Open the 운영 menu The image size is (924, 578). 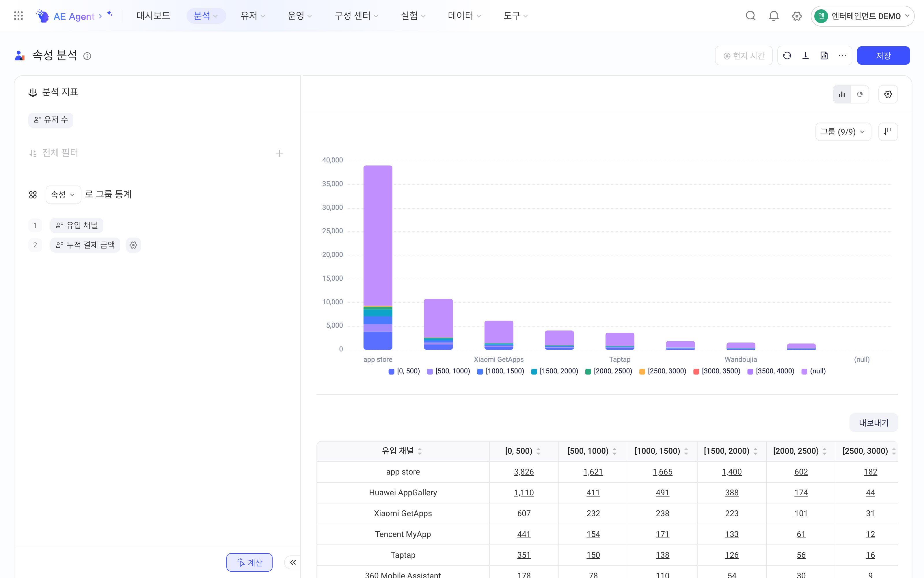[x=299, y=16]
